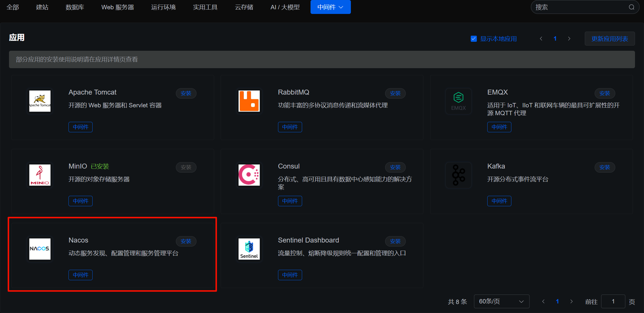The image size is (644, 313).
Task: Install Consul via 安装 button
Action: click(395, 167)
